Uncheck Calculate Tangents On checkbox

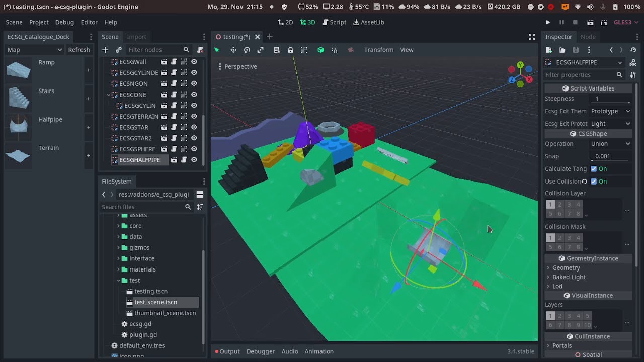(x=594, y=169)
